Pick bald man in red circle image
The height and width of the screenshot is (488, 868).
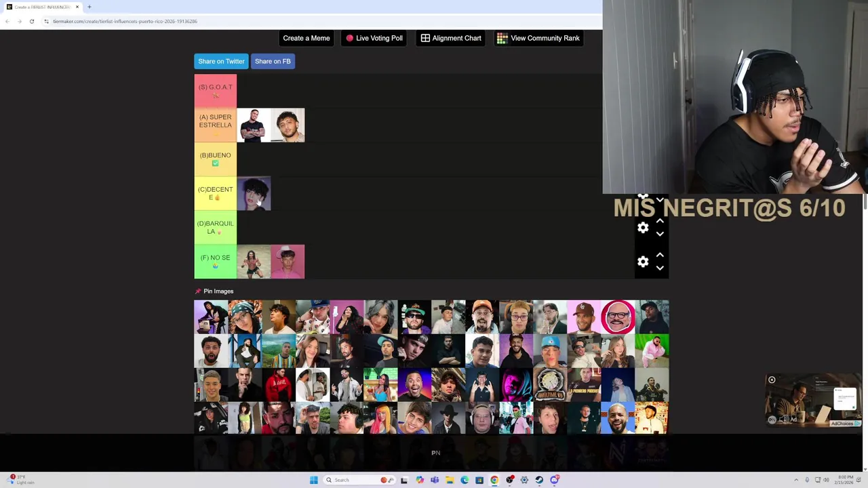tap(618, 317)
